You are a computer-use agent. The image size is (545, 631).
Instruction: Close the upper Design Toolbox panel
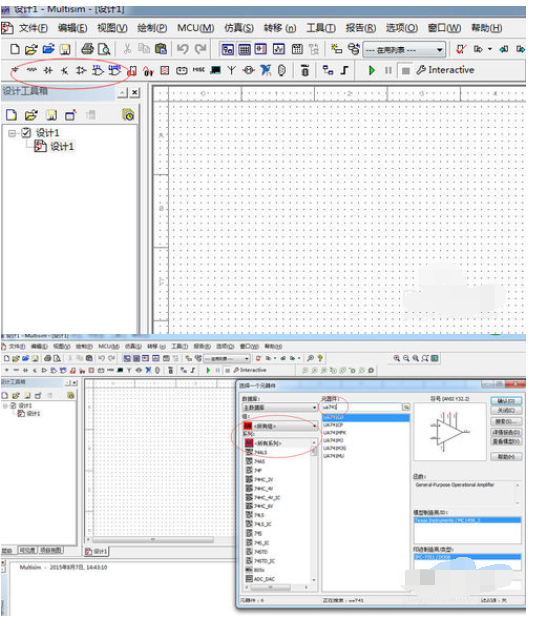click(135, 93)
